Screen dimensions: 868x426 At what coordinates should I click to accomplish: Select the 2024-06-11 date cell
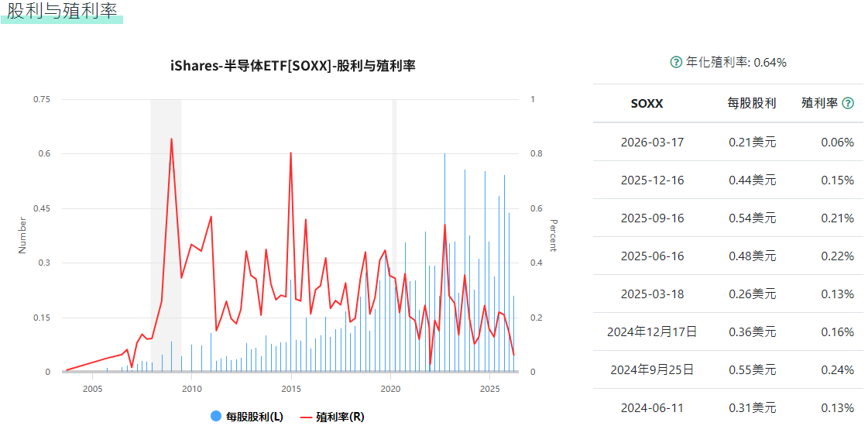pyautogui.click(x=652, y=408)
